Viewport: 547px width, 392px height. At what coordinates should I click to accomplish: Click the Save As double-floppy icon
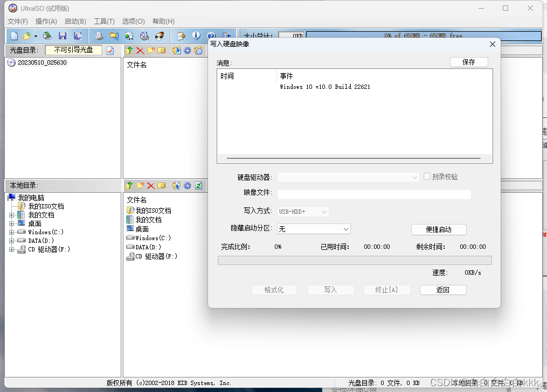78,36
